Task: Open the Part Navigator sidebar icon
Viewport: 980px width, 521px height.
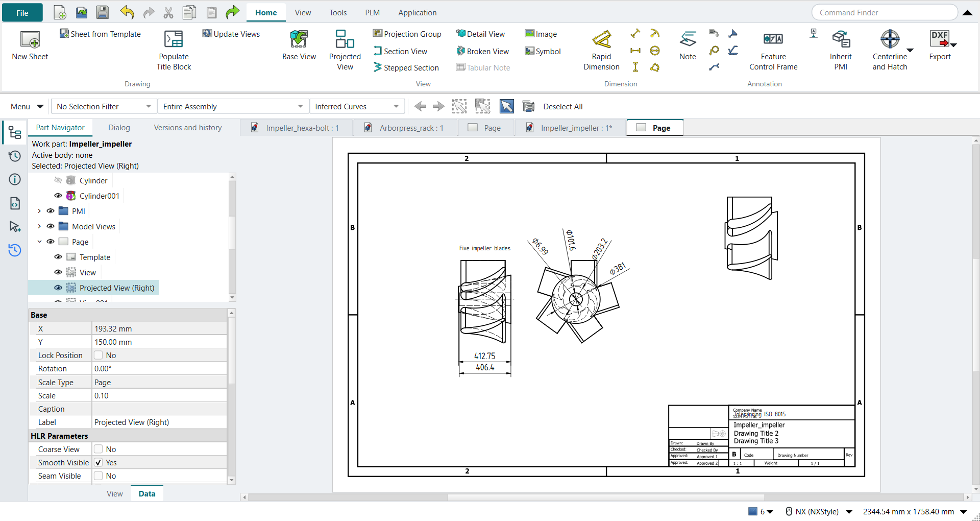Action: 15,133
